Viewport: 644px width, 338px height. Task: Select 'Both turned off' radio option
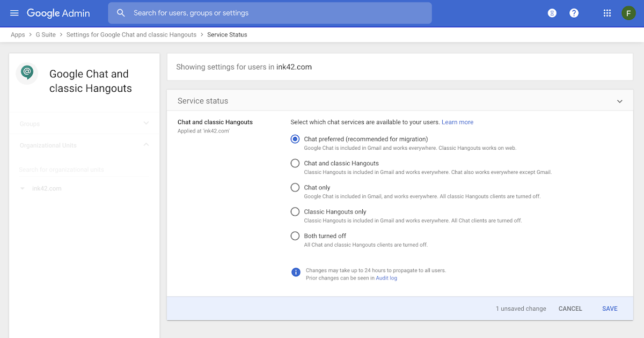pos(295,236)
